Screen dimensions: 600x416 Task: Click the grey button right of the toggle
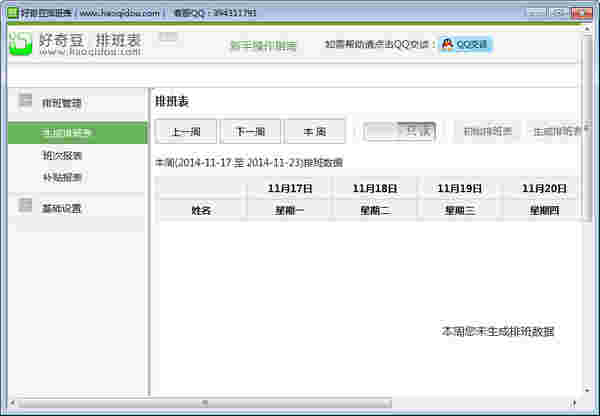tap(487, 132)
